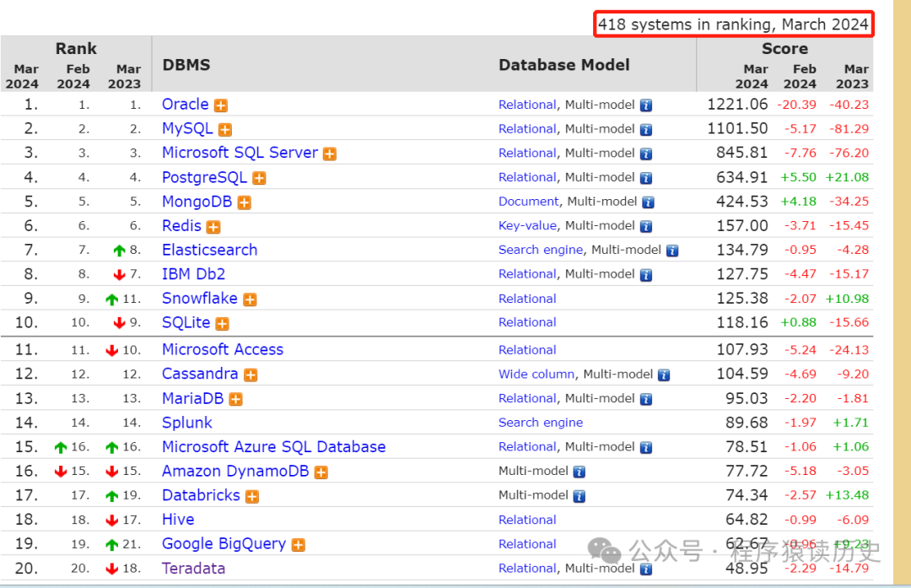The width and height of the screenshot is (911, 588).
Task: Click the orange plus icon next to PostgreSQL
Action: pyautogui.click(x=259, y=178)
